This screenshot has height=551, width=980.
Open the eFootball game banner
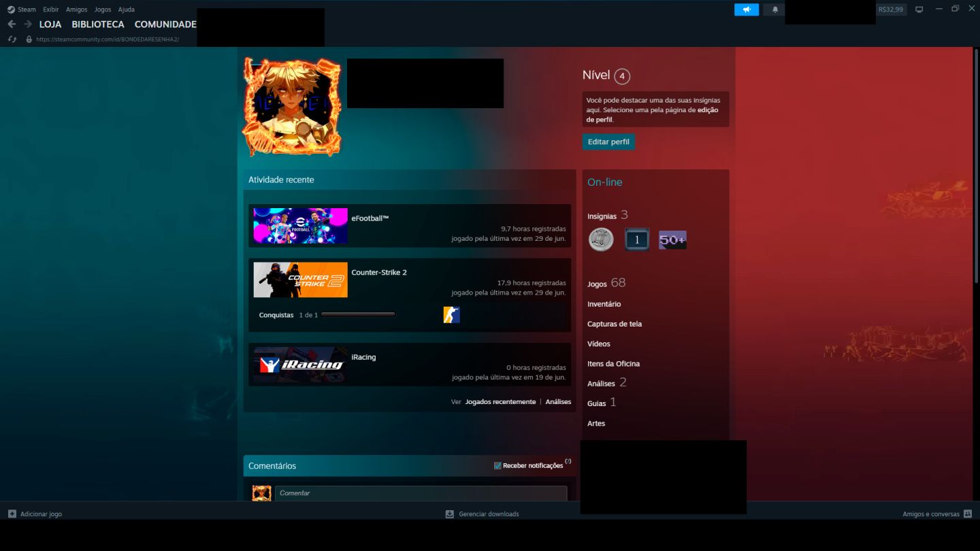point(300,226)
